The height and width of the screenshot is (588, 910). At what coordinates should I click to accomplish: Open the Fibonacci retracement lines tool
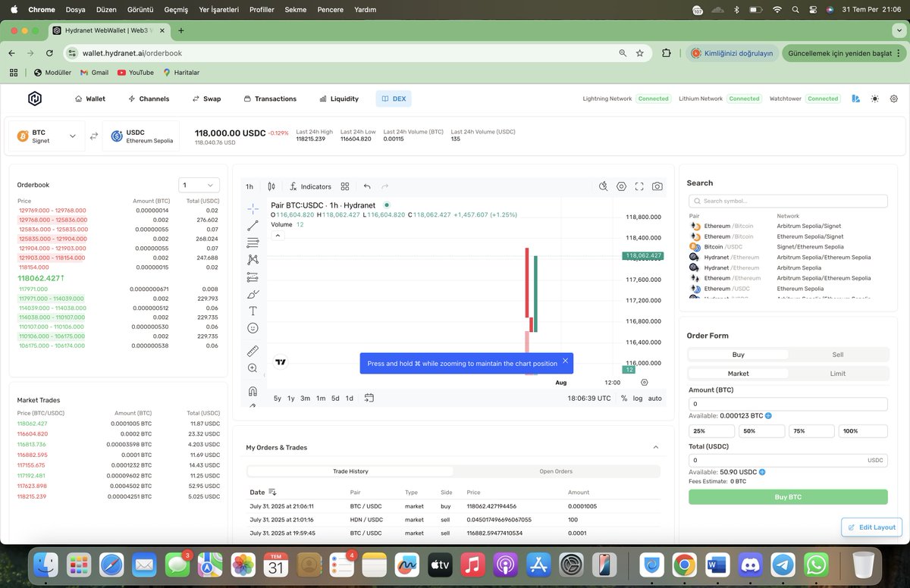point(253,242)
